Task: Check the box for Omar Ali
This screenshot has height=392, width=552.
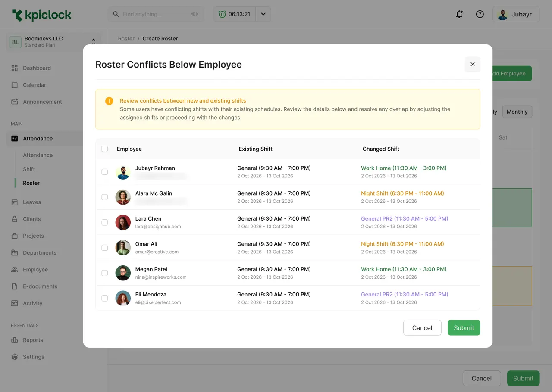Action: (x=105, y=248)
